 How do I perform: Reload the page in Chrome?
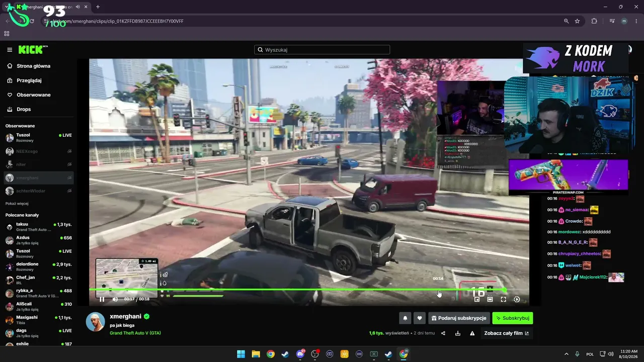[x=32, y=21]
